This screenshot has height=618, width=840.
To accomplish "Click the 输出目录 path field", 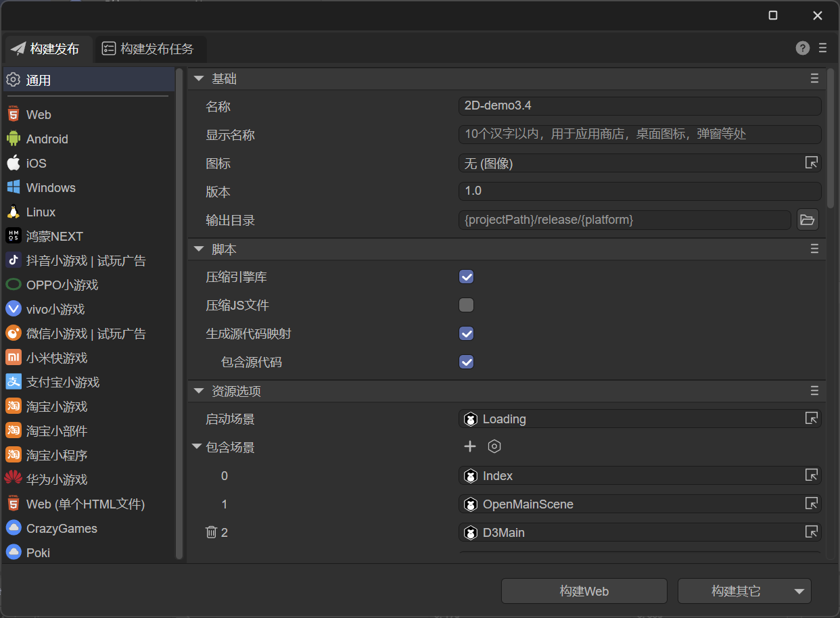I will coord(625,220).
